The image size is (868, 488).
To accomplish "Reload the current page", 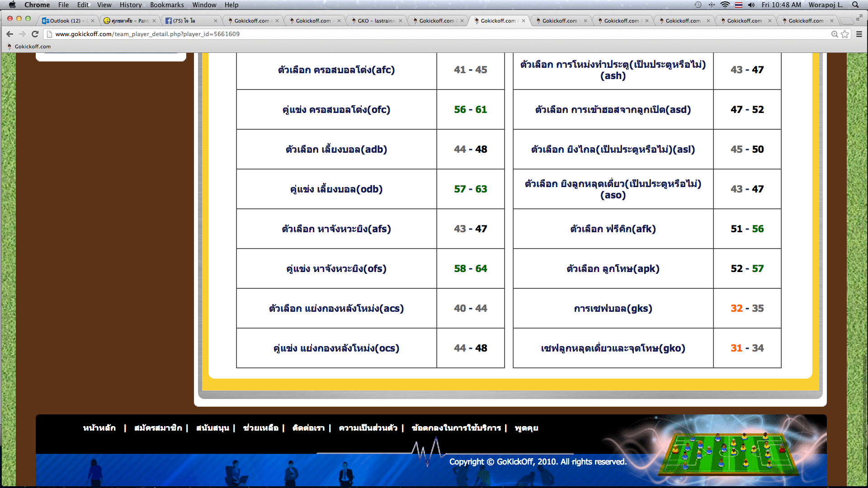I will click(x=35, y=34).
